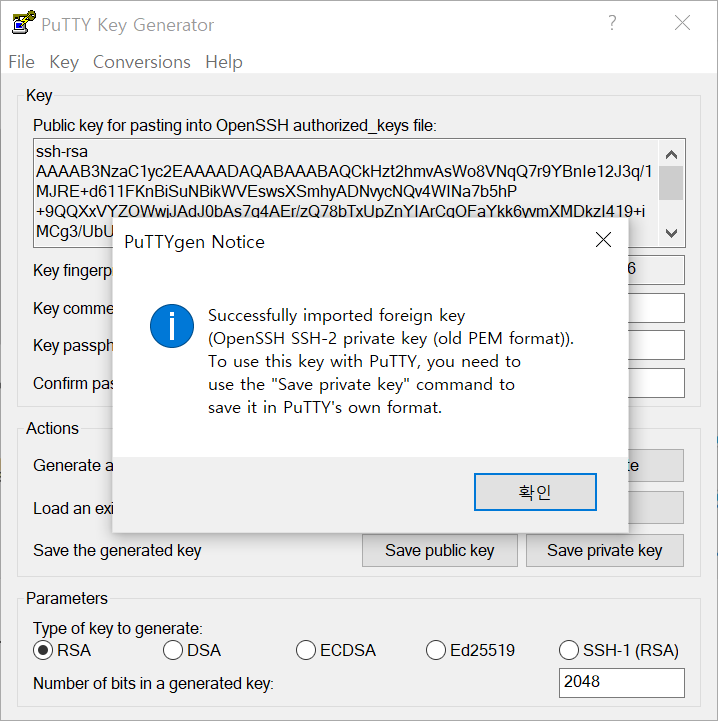Select Ed25519 key type
The image size is (718, 721).
pos(470,650)
